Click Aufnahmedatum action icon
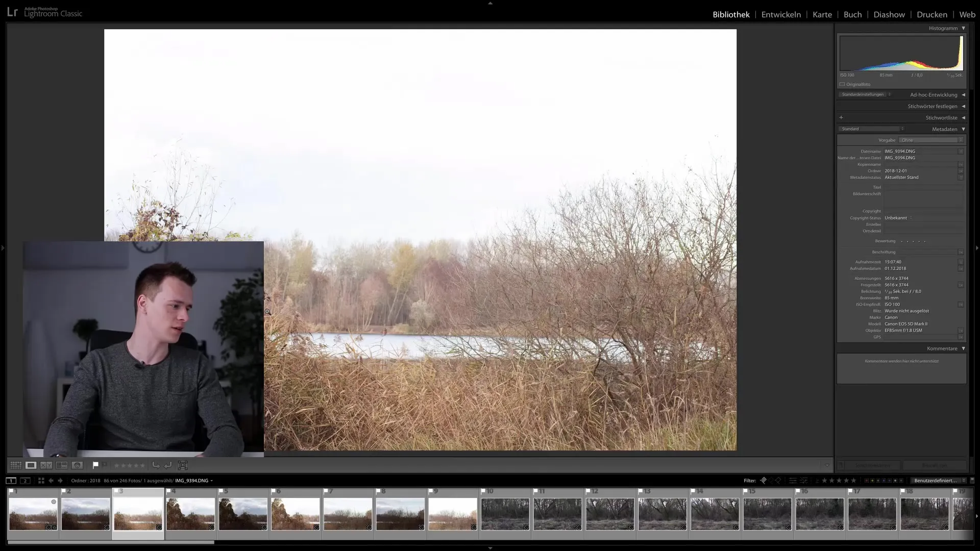This screenshot has height=551, width=980. [x=961, y=268]
